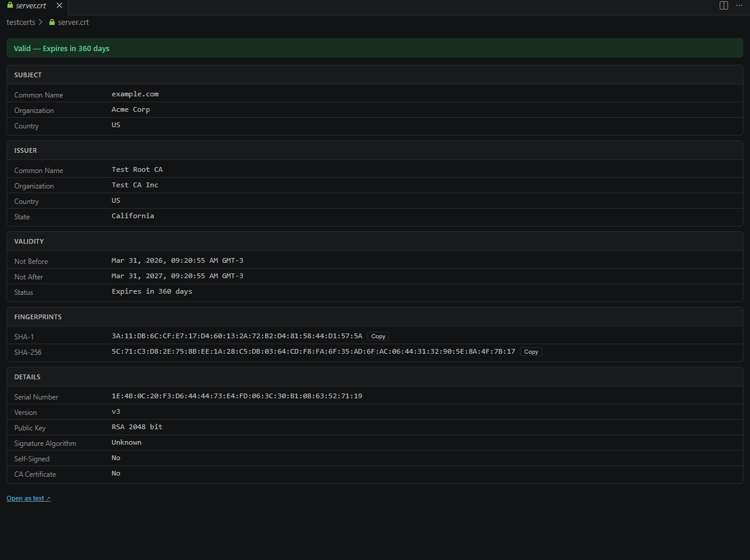Click the Valid expiry status banner
Screen dimensions: 750x560
pos(375,48)
